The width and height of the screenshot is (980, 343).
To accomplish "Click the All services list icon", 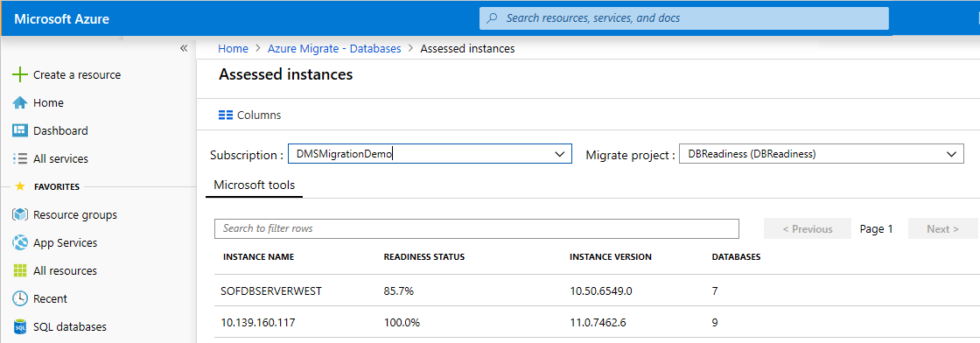I will point(20,158).
